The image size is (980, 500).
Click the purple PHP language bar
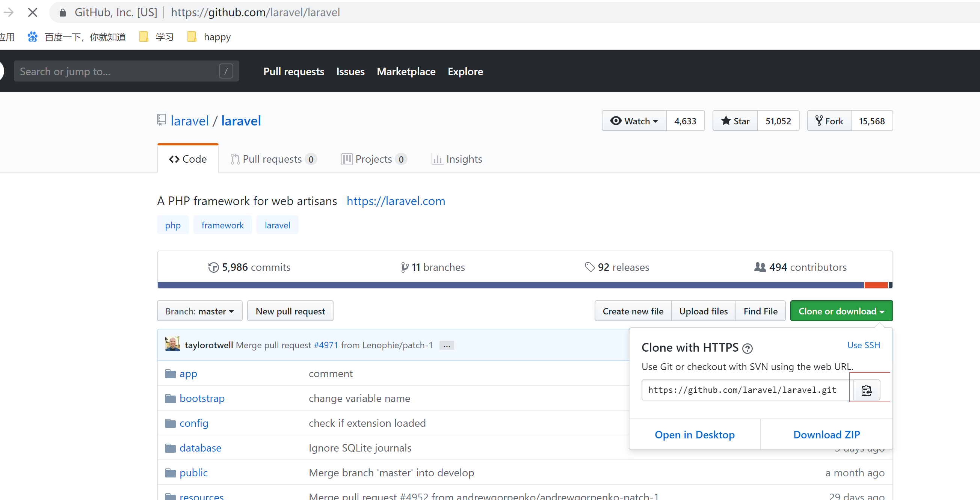(510, 285)
